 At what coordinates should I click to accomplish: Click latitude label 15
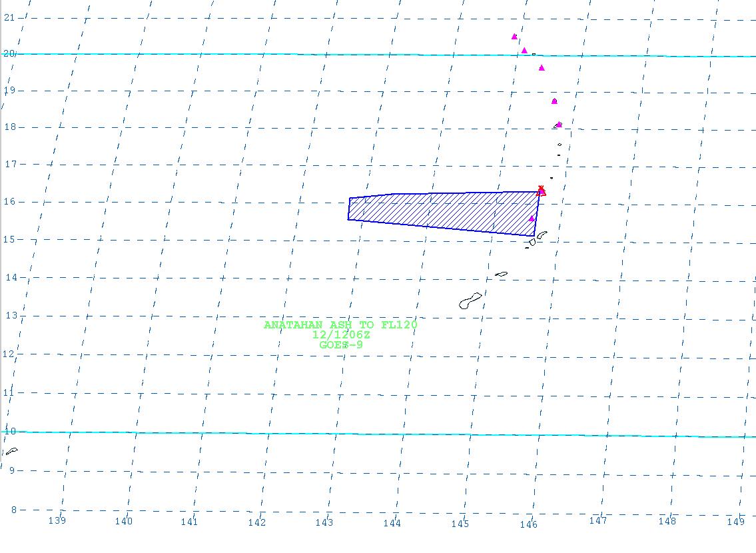[x=9, y=239]
